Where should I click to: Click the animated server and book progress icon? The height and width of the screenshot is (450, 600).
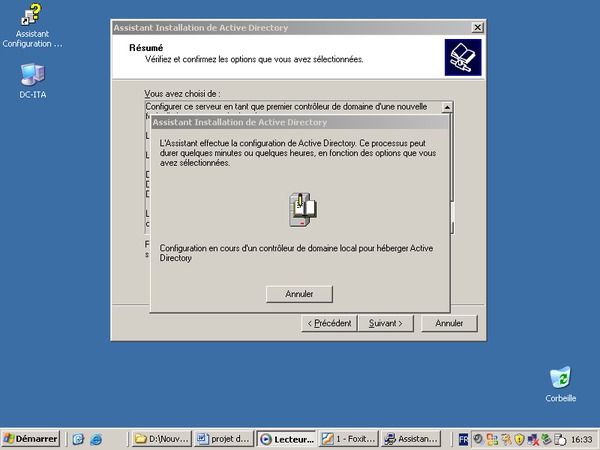point(302,209)
